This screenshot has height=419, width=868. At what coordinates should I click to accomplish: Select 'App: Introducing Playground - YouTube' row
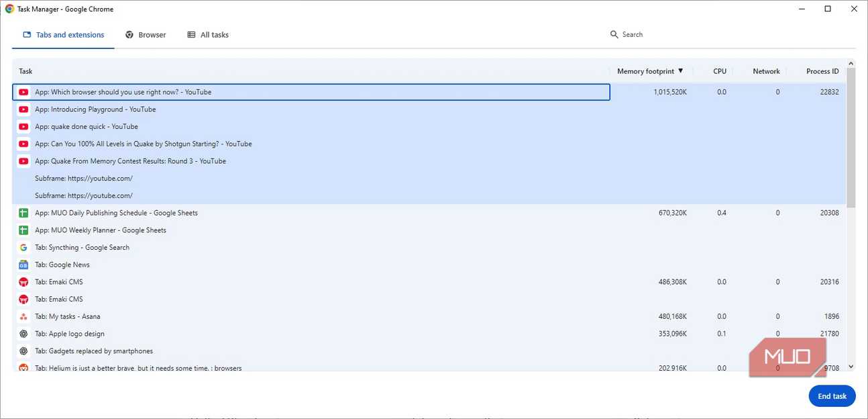pos(429,109)
